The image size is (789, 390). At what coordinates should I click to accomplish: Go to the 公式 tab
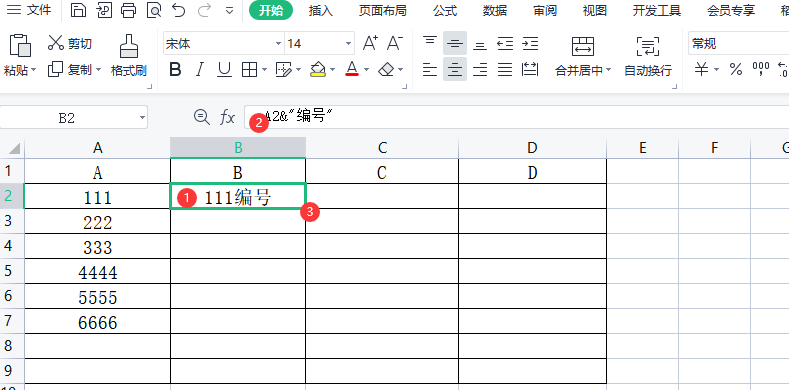445,11
